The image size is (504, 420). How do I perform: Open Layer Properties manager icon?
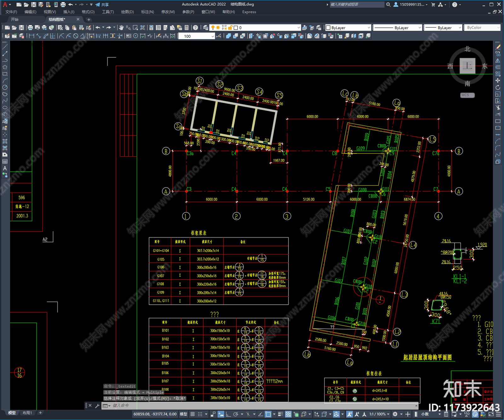pos(206,28)
